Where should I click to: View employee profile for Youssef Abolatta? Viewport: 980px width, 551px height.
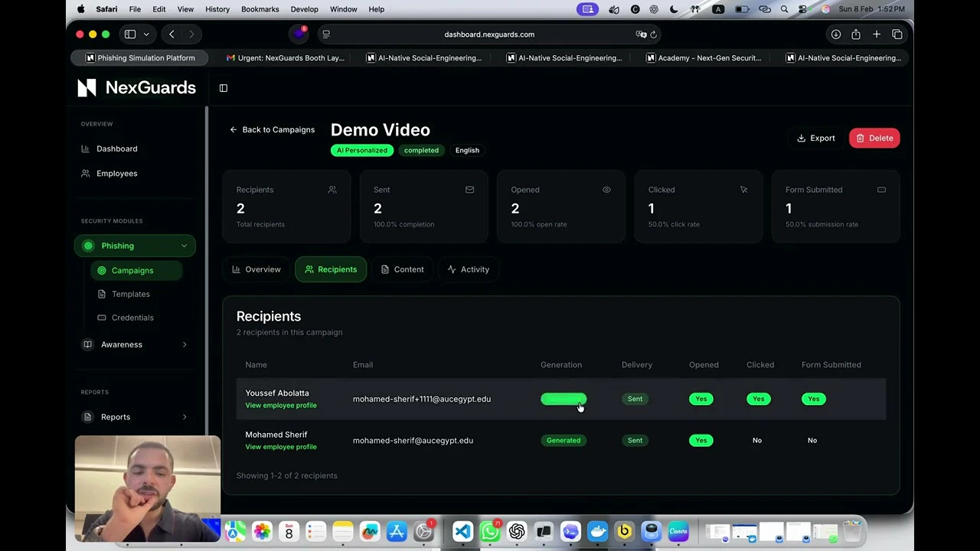click(x=281, y=406)
